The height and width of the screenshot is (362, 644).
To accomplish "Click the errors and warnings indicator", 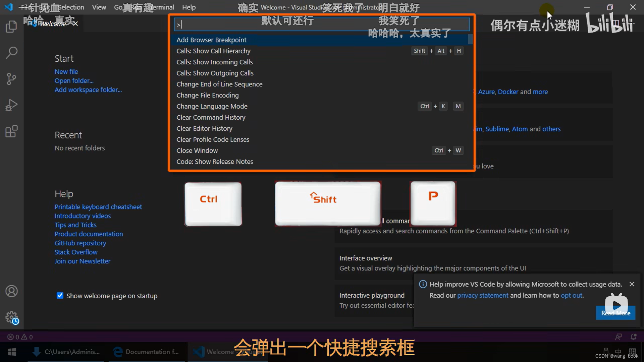I will pos(20,337).
